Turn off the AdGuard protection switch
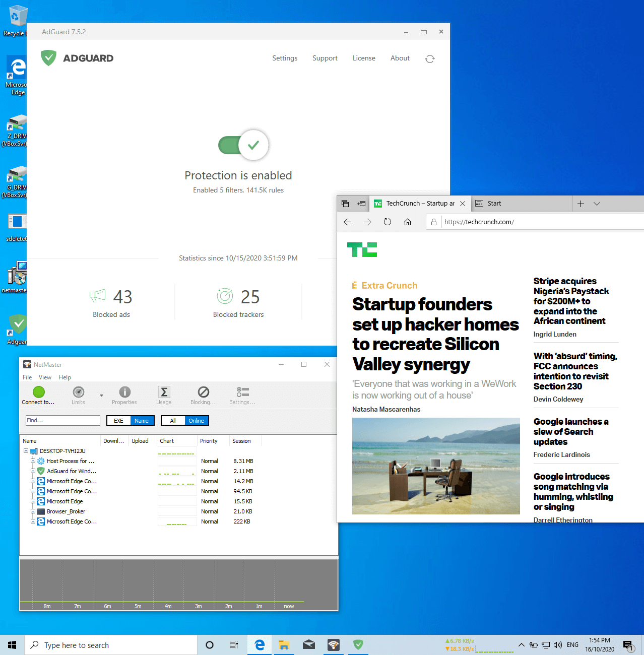The image size is (644, 655). click(244, 145)
